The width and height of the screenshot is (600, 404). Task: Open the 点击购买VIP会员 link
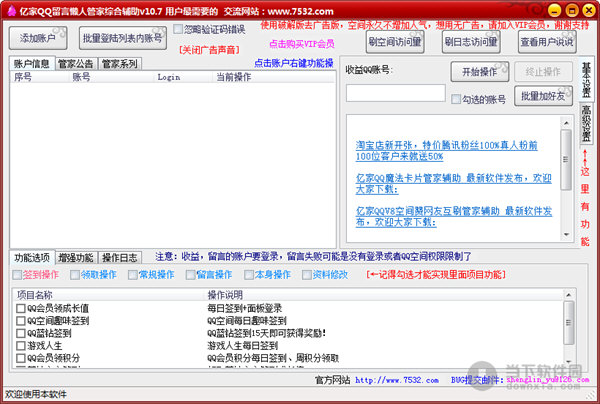point(302,44)
